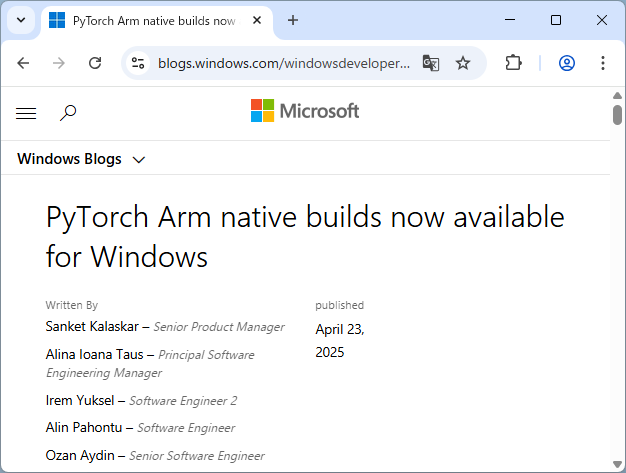
Task: Focus the blogs.windows.com address bar
Action: (283, 63)
